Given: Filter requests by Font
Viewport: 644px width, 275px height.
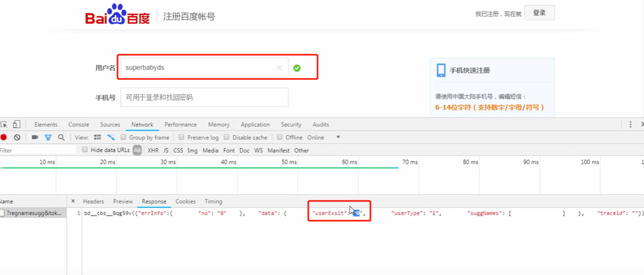Looking at the screenshot, I should 229,150.
